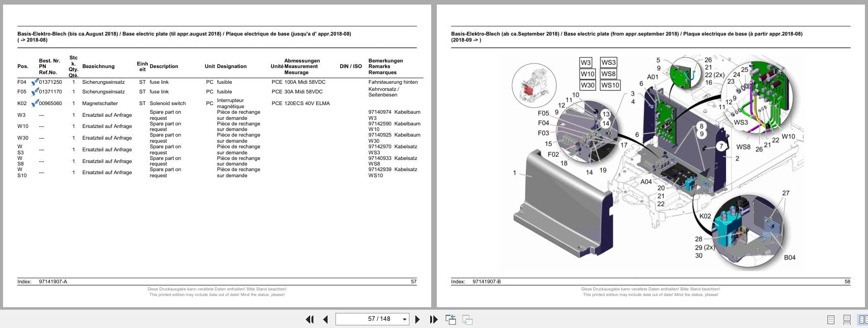Click position F04 in the table

pyautogui.click(x=22, y=82)
